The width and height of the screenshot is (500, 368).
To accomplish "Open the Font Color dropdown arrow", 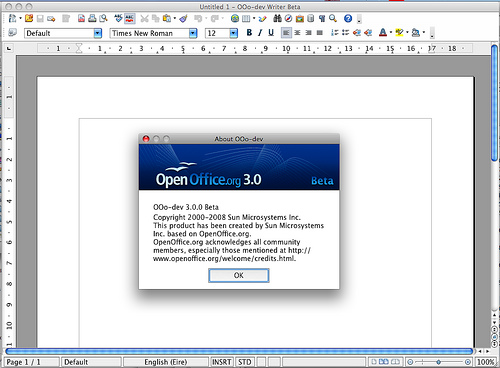I will pyautogui.click(x=391, y=33).
